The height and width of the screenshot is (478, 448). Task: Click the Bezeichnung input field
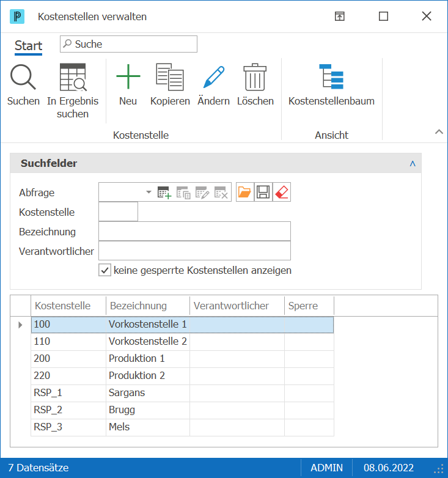click(194, 231)
